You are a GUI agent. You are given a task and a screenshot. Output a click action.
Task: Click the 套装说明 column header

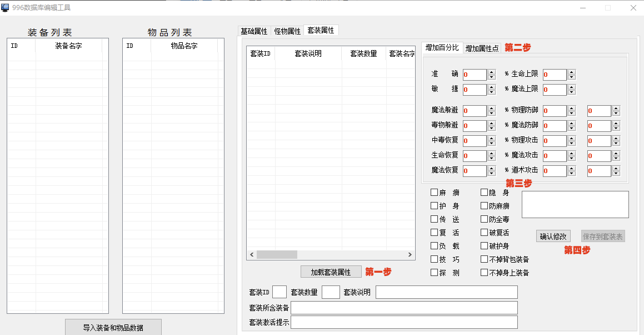tap(308, 53)
